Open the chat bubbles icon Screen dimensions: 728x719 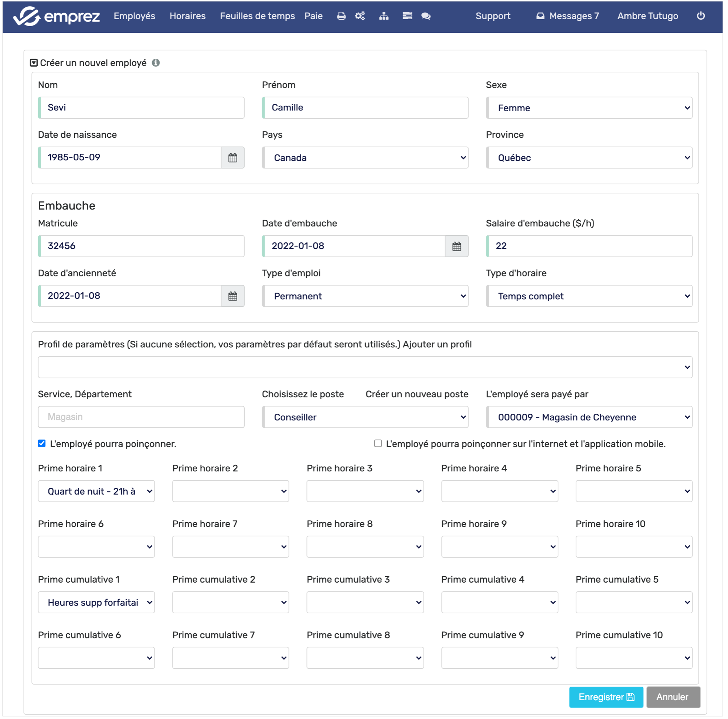pyautogui.click(x=426, y=16)
